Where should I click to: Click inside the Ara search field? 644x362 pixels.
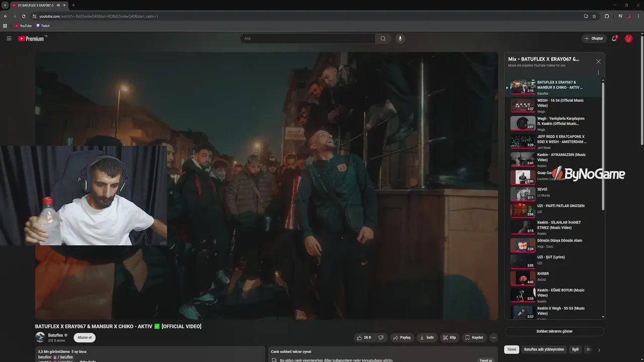(308, 38)
